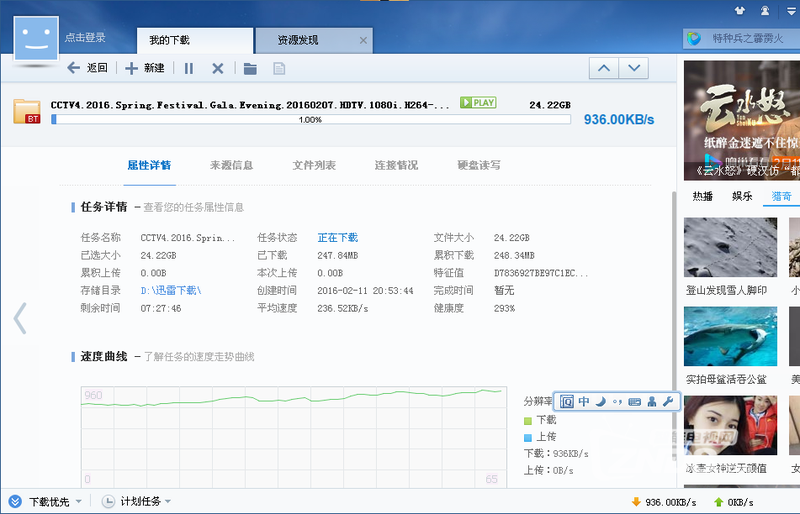Click the 计划任务 clock icon
Screen dimensions: 800x514
click(108, 502)
